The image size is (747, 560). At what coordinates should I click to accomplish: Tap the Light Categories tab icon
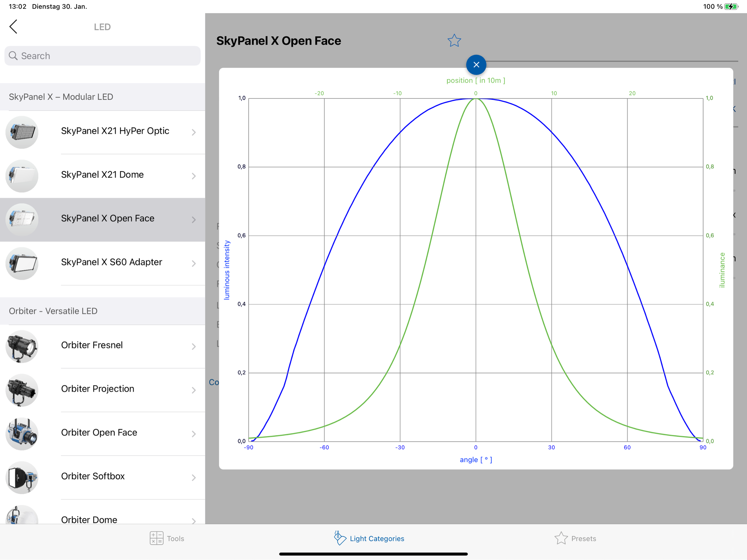(340, 538)
